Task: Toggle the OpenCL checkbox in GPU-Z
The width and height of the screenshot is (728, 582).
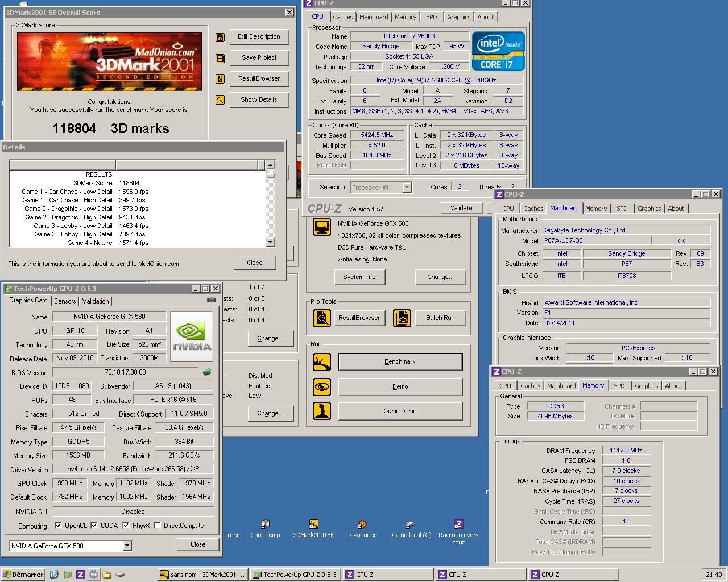Action: 58,526
